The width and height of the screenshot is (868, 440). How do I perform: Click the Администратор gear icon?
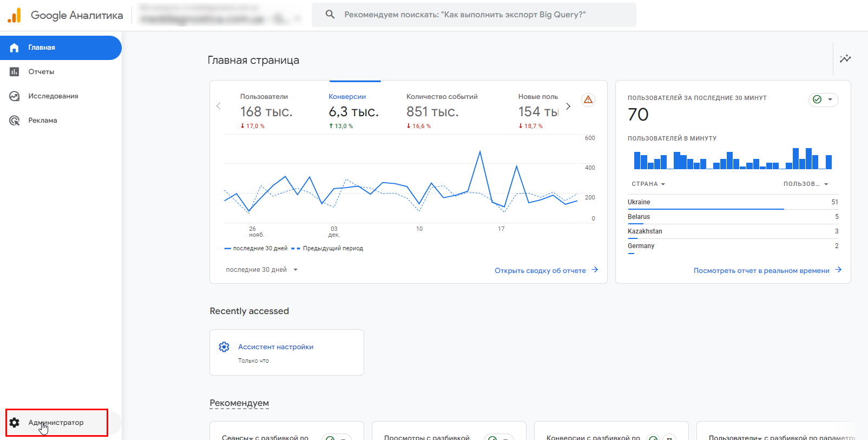point(15,423)
